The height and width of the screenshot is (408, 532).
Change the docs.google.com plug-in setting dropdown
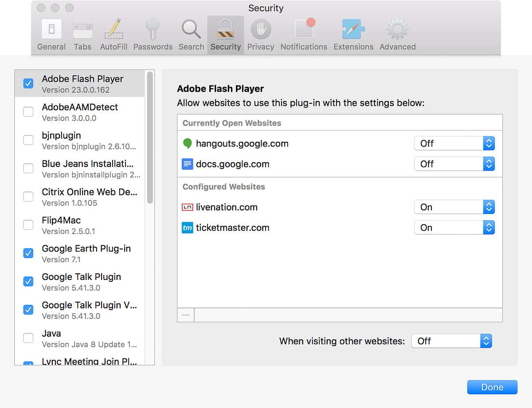pyautogui.click(x=454, y=164)
